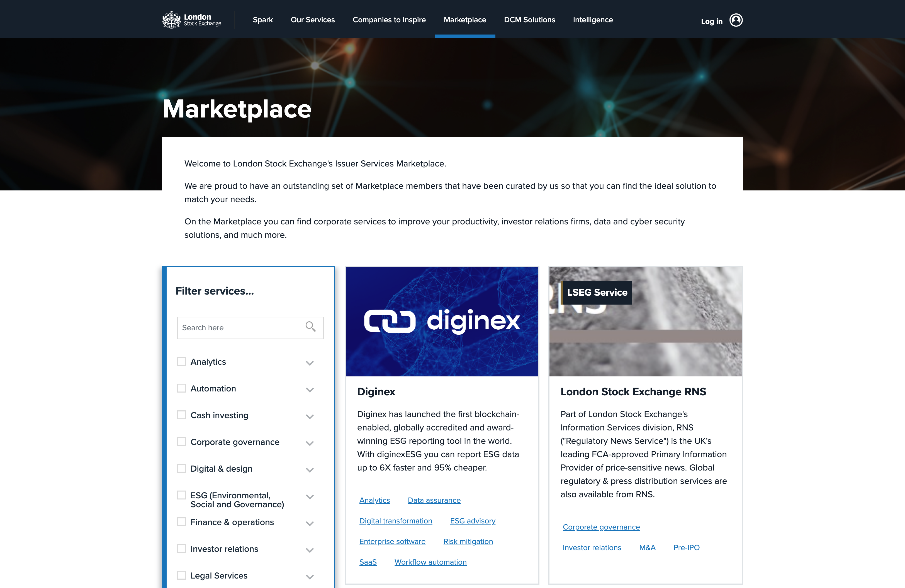Enable the Cash investing checkbox
The image size is (905, 588).
tap(182, 415)
